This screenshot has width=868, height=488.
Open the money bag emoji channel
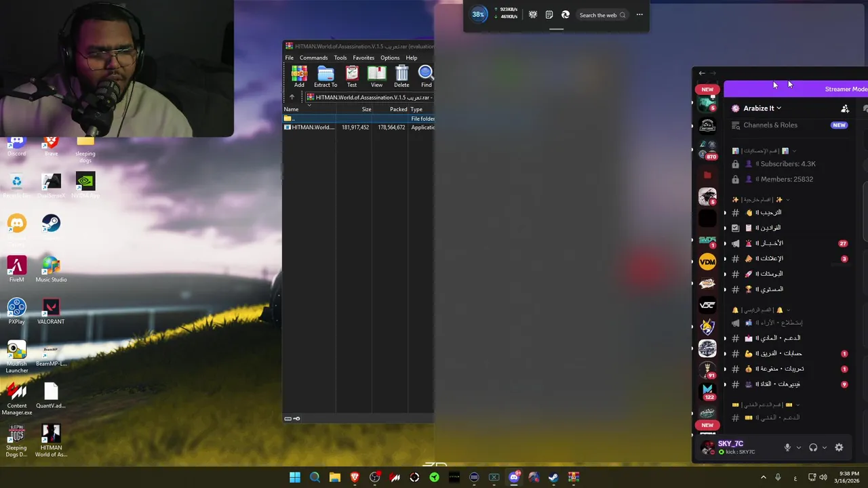pos(790,369)
